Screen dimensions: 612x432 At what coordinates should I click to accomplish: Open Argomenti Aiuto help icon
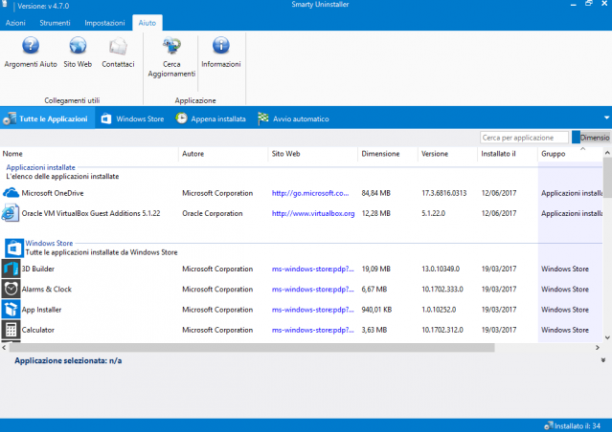coord(30,45)
